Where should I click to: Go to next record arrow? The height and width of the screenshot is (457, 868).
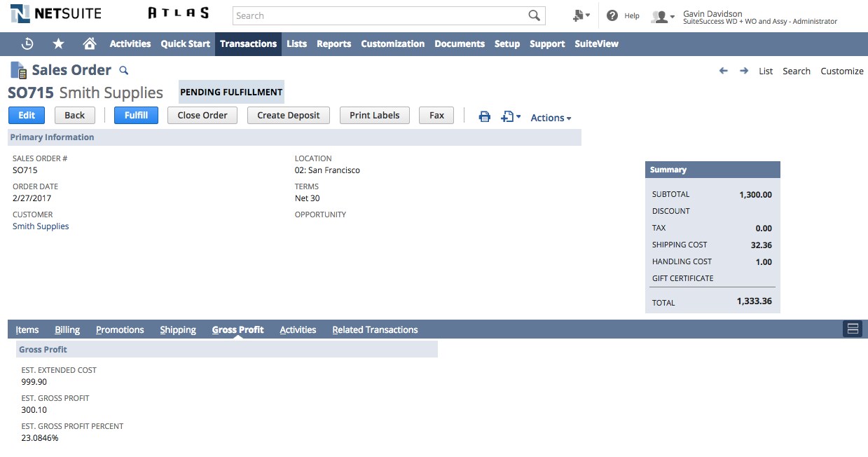point(744,71)
